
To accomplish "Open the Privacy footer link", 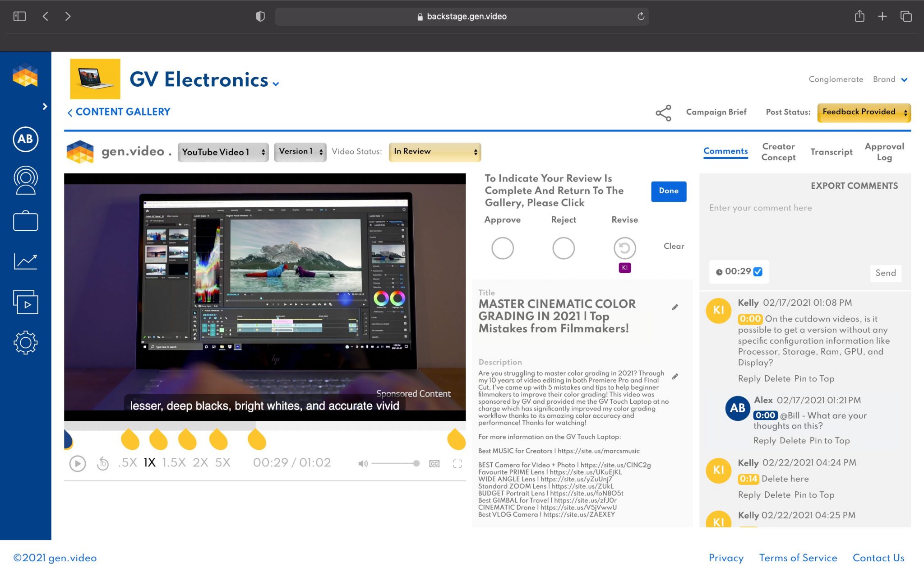I will pyautogui.click(x=726, y=558).
